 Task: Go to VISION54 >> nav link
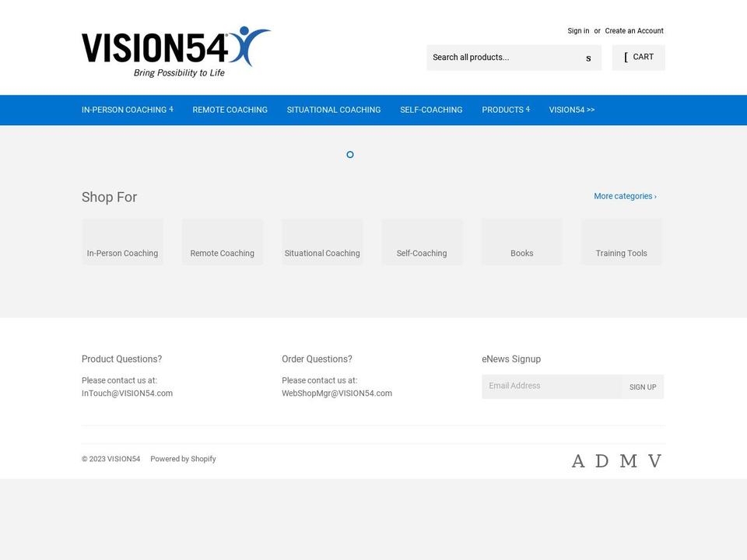(572, 110)
